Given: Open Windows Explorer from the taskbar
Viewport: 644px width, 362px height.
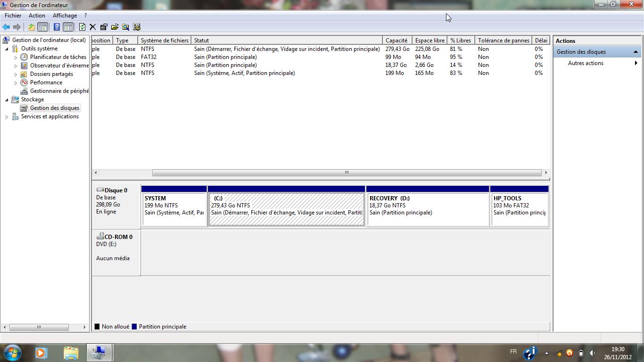Looking at the screenshot, I should tap(71, 353).
